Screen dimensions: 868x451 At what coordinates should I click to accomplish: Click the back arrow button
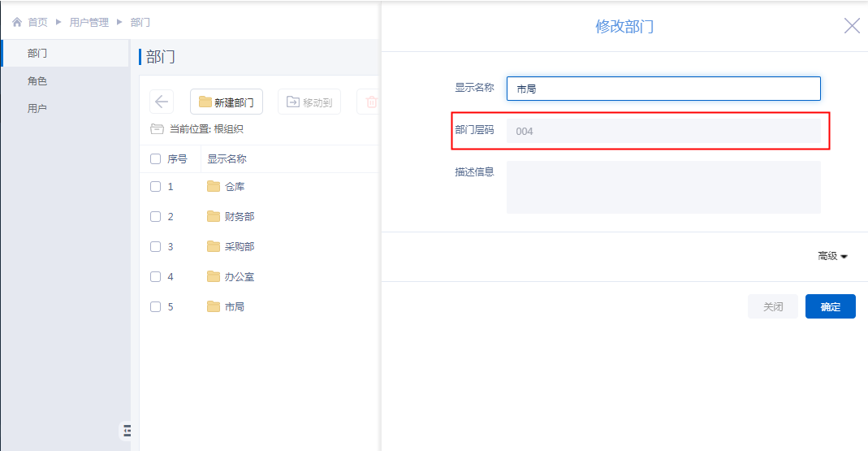point(162,102)
